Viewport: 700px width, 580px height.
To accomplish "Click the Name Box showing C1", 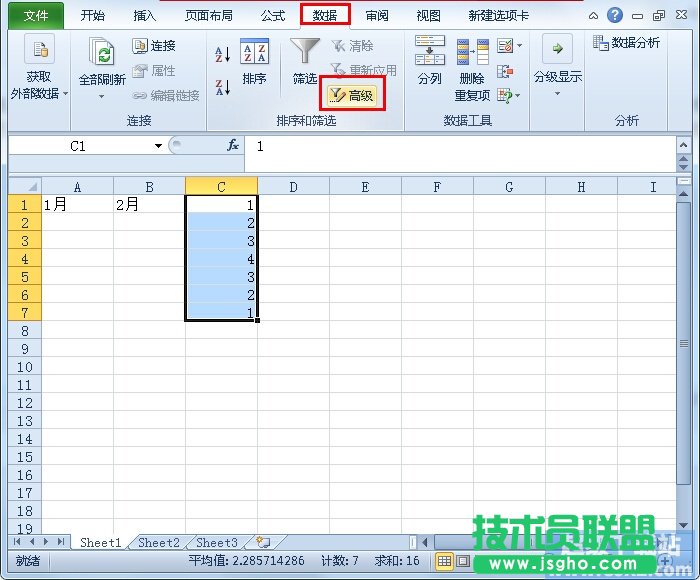I will [x=79, y=146].
